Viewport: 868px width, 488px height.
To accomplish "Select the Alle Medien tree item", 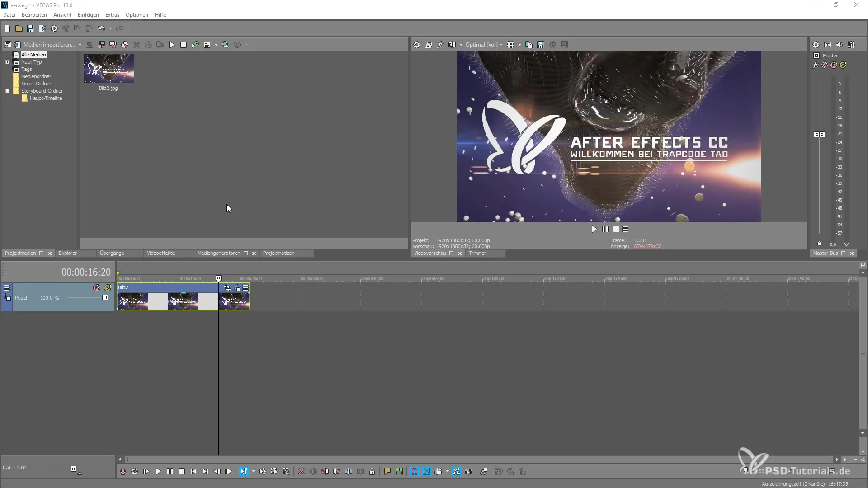I will (x=33, y=55).
